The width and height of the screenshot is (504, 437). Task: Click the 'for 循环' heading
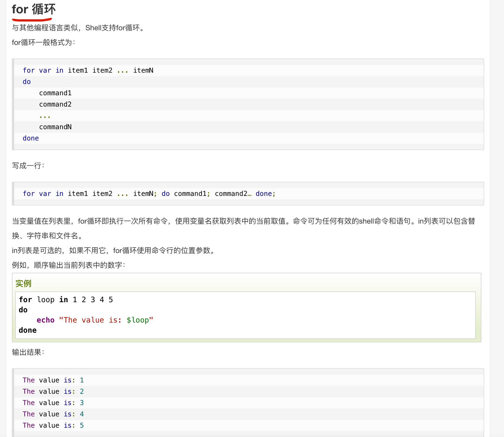click(34, 9)
